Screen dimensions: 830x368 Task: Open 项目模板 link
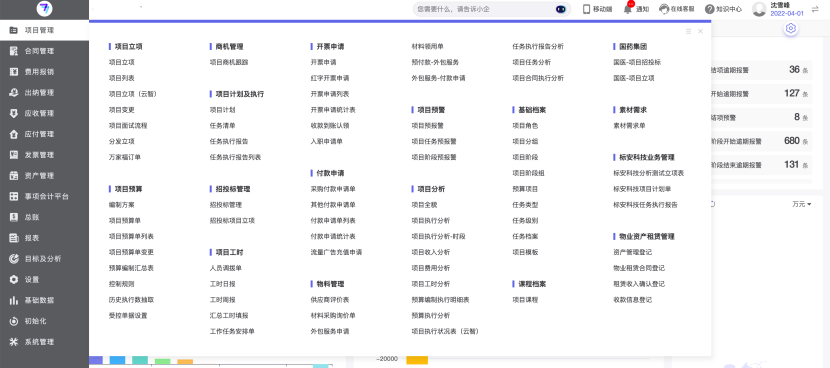pyautogui.click(x=525, y=252)
